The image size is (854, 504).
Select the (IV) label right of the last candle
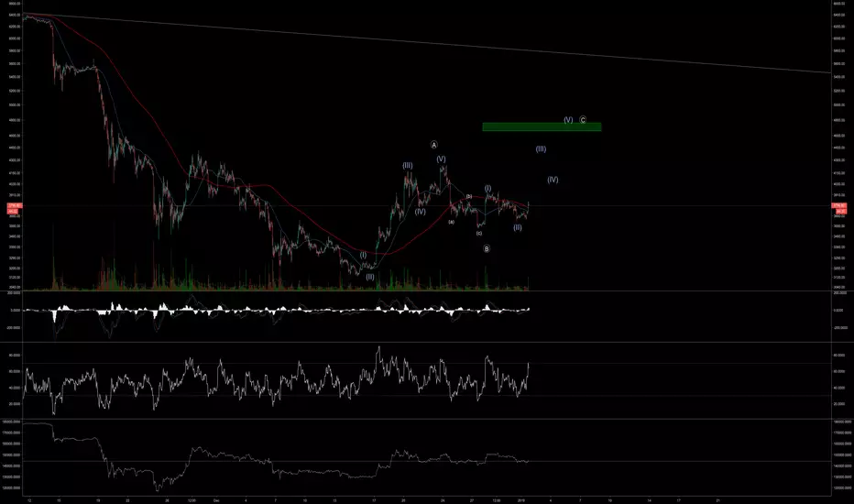point(553,180)
